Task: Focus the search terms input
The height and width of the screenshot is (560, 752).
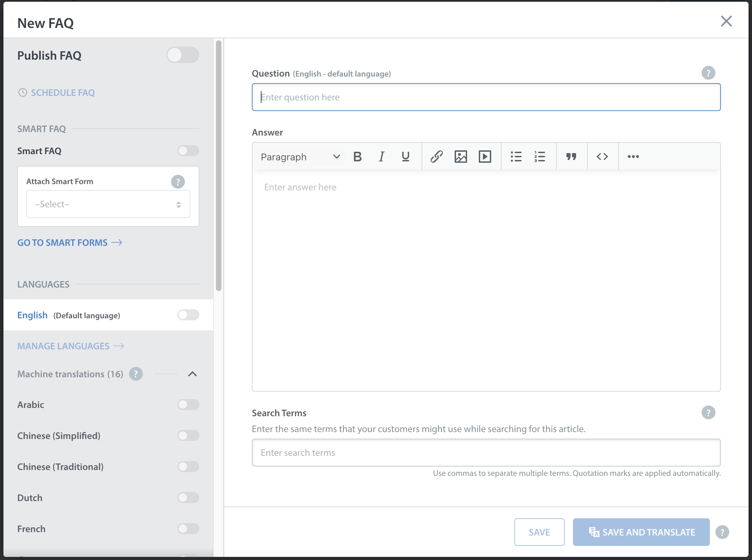Action: tap(486, 452)
